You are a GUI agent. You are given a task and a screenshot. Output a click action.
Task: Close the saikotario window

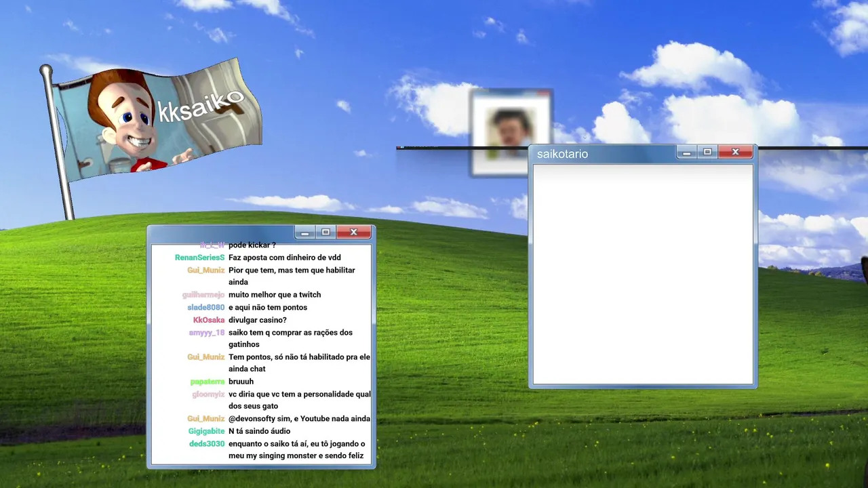click(x=735, y=152)
